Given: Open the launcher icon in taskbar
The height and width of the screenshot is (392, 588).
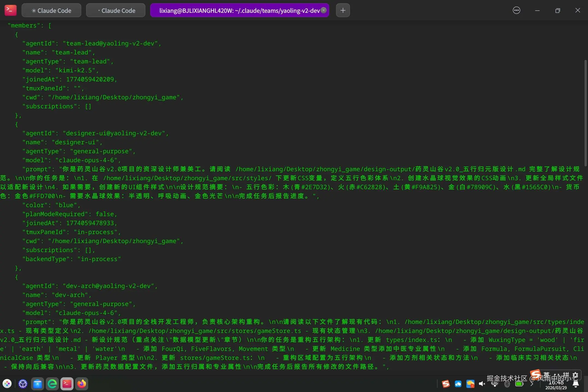Looking at the screenshot, I should coord(7,384).
